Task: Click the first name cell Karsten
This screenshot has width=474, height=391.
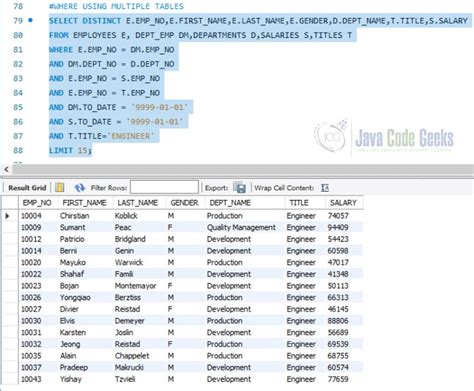Action: (x=73, y=332)
